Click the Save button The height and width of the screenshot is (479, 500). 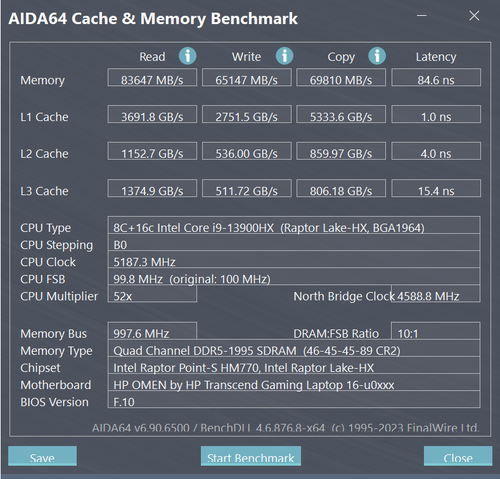[x=42, y=456]
